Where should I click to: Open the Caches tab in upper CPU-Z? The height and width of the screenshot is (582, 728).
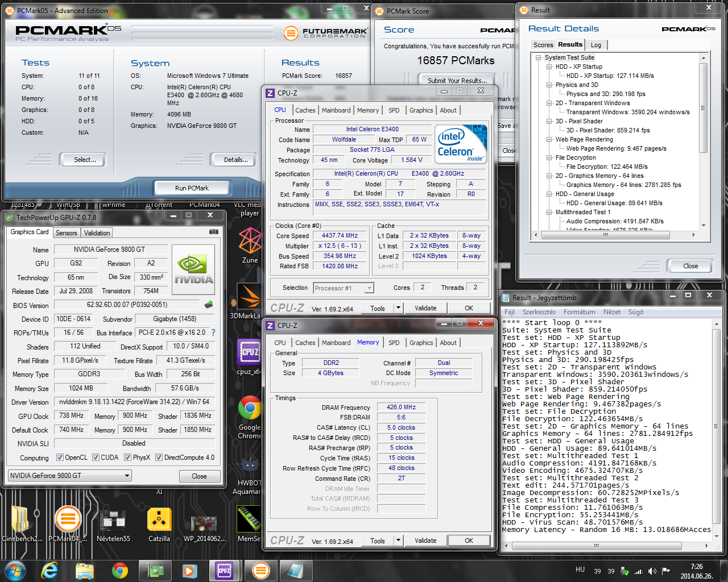point(305,110)
